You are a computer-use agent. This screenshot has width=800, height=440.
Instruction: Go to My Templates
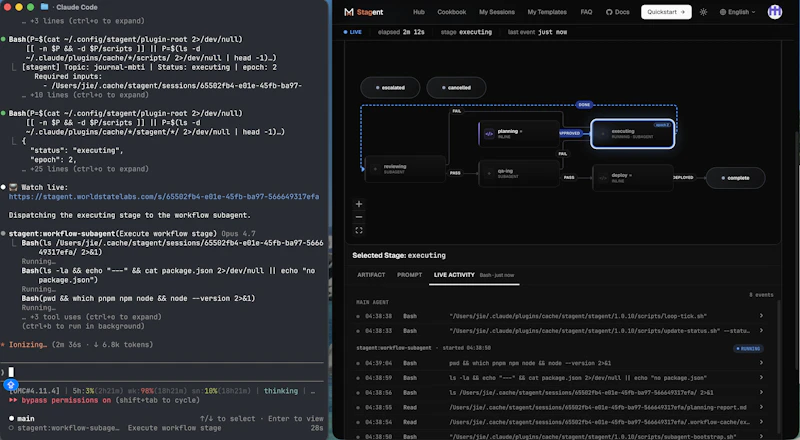pos(547,12)
